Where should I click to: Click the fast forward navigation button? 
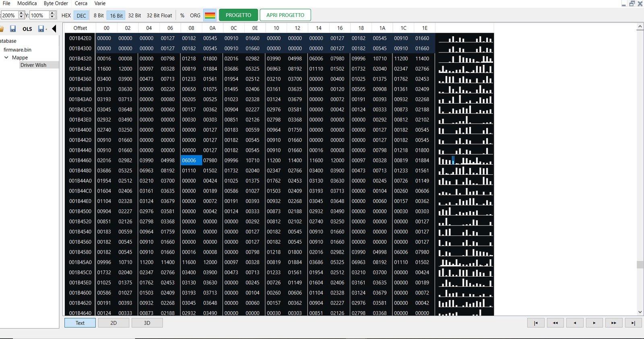click(x=614, y=322)
